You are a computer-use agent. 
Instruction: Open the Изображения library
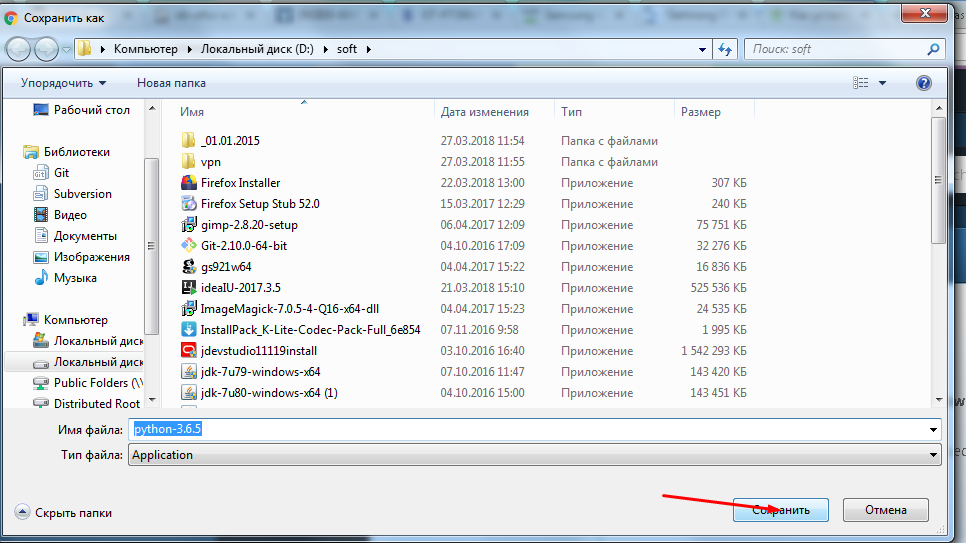(x=81, y=256)
